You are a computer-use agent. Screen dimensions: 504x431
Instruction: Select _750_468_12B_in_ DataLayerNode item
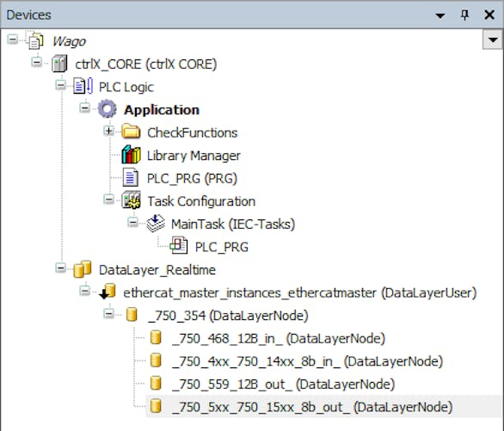click(279, 338)
